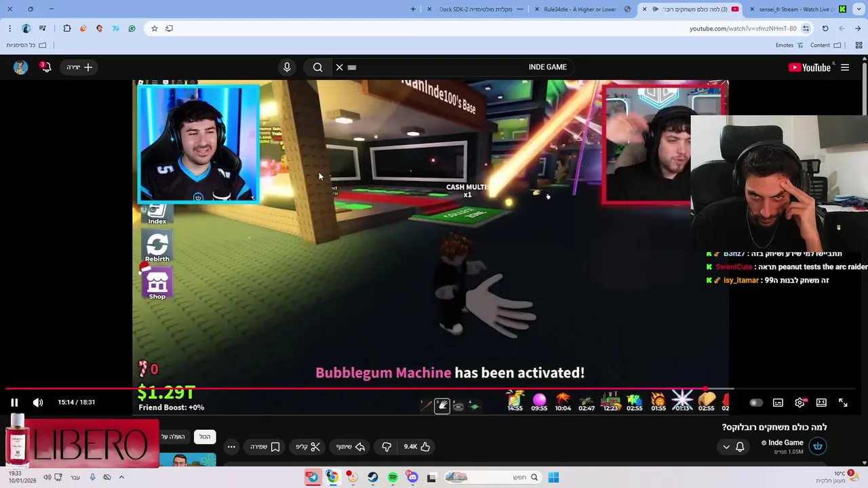Open the Content bookmarks folder
The height and width of the screenshot is (488, 868).
pyautogui.click(x=825, y=45)
